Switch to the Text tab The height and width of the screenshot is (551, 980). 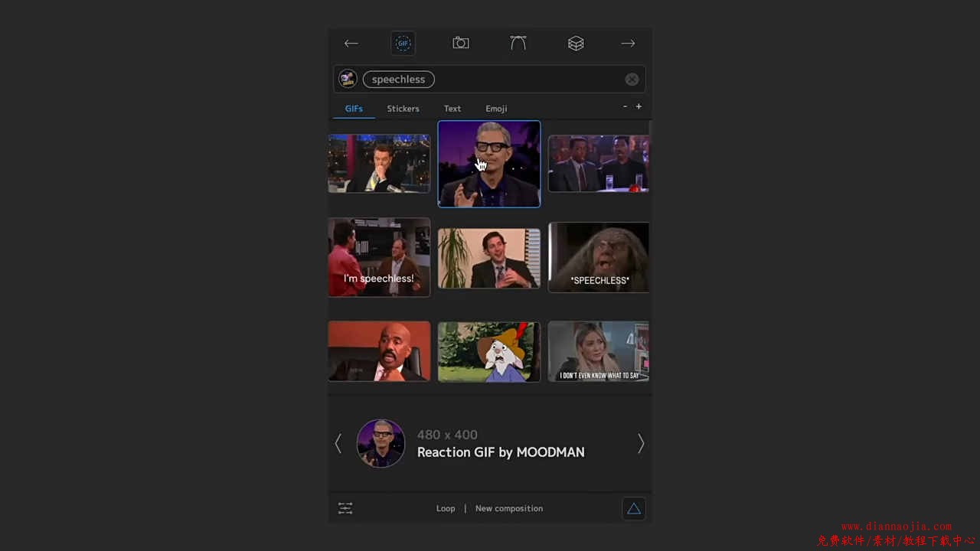click(x=452, y=109)
